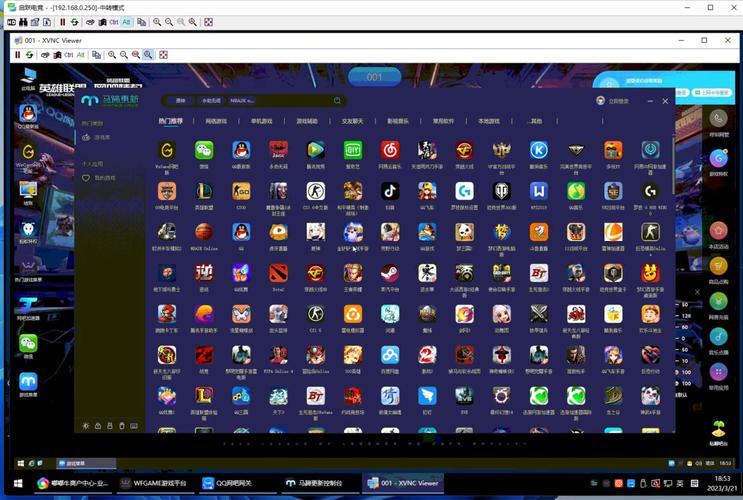Switch to the 网络游戏 tab

click(x=216, y=121)
